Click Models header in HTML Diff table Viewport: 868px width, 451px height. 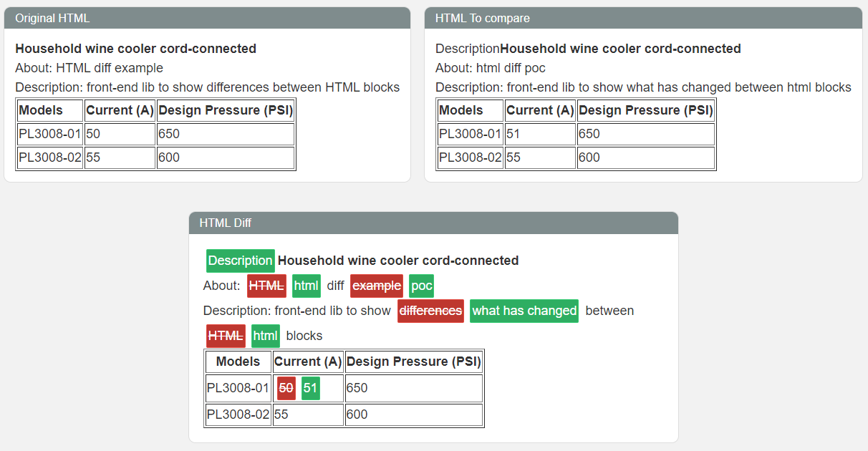[238, 362]
